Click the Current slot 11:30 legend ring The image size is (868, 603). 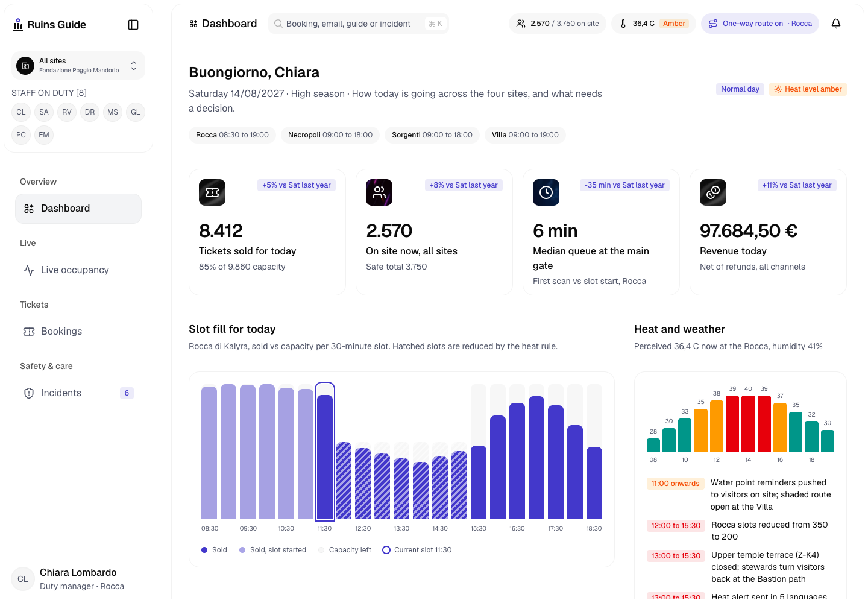pos(386,550)
